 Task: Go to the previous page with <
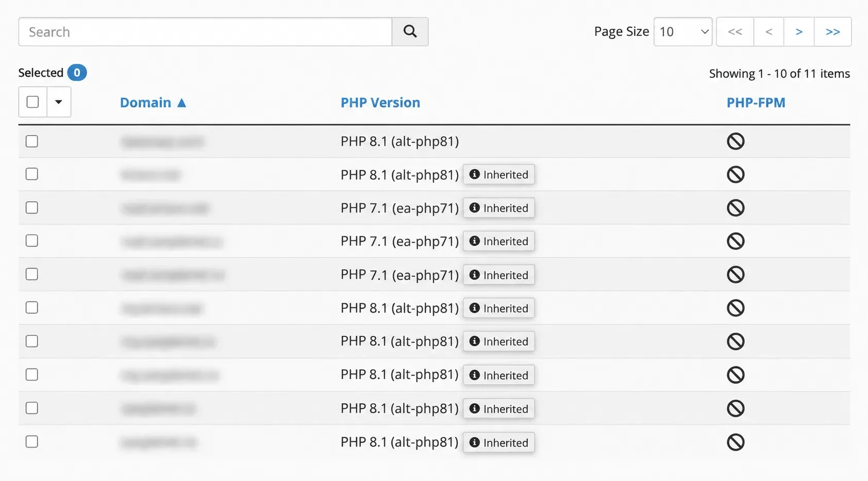pos(769,32)
